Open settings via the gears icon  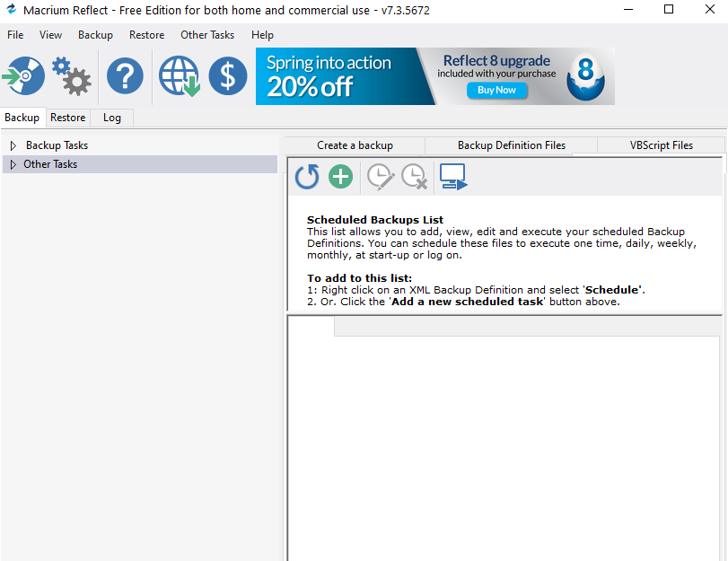pyautogui.click(x=71, y=76)
